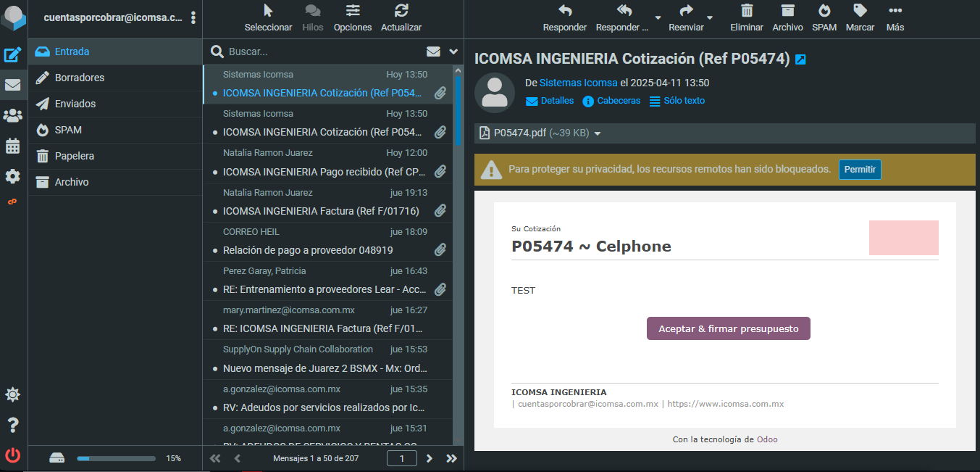Open the Marcar tag menu

860,19
